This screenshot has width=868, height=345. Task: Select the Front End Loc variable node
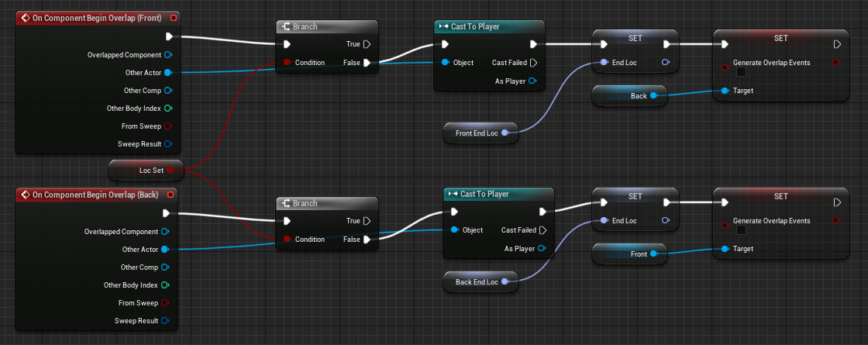tap(476, 133)
